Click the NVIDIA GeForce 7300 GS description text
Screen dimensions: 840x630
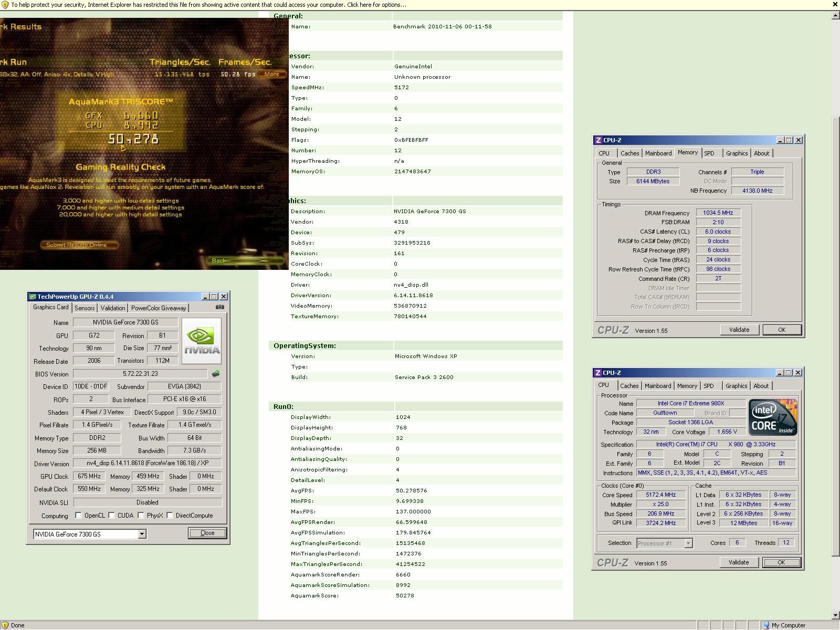430,211
